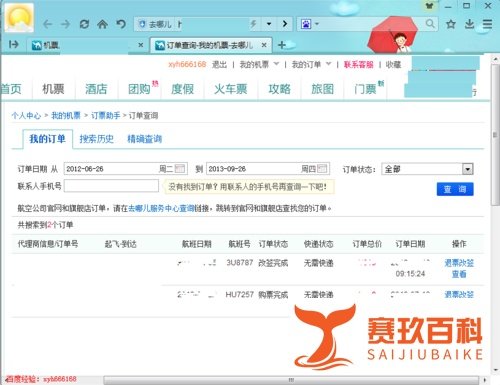Viewport: 500px width, 385px height.
Task: Click the blue 查询 button
Action: 455,189
